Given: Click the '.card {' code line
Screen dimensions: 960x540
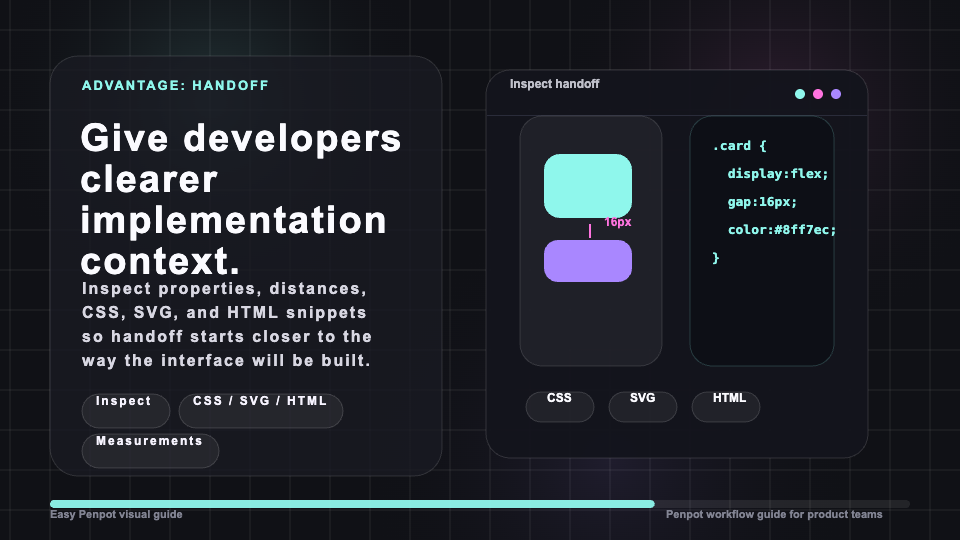Looking at the screenshot, I should [740, 146].
